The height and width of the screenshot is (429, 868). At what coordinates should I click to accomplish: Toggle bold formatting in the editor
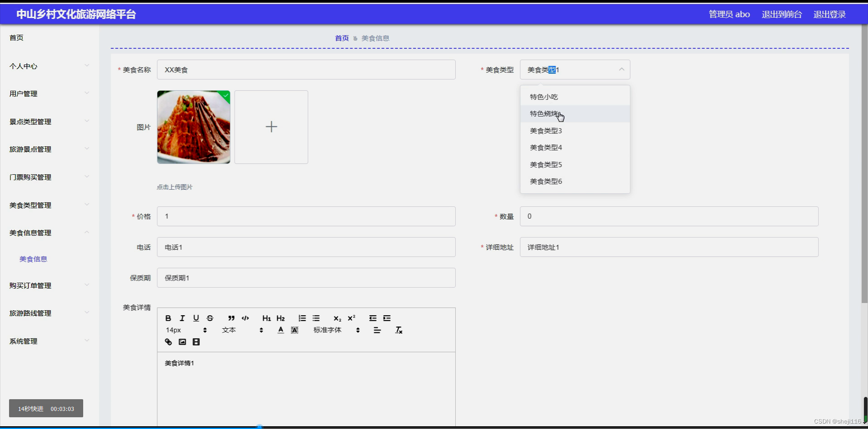(x=168, y=318)
